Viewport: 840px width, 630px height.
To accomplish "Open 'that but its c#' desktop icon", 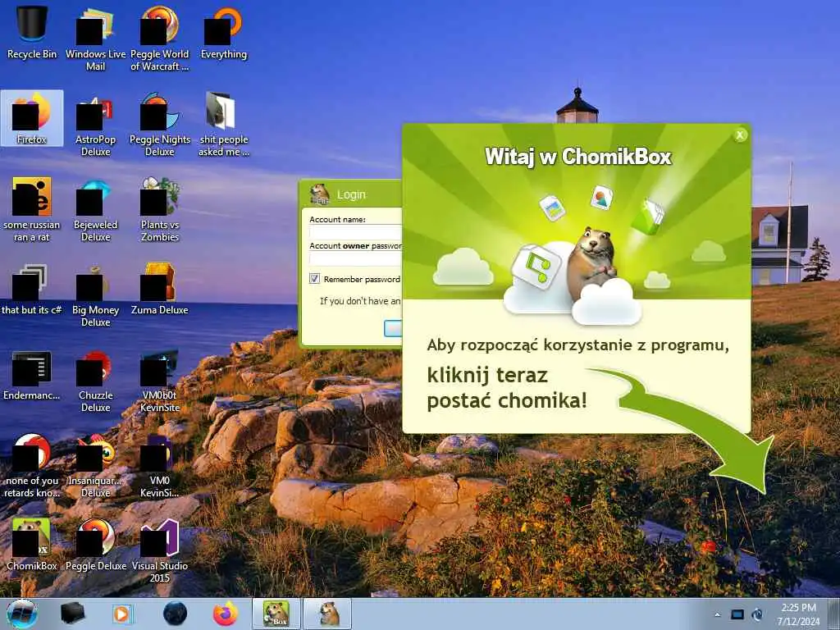I will coord(32,290).
